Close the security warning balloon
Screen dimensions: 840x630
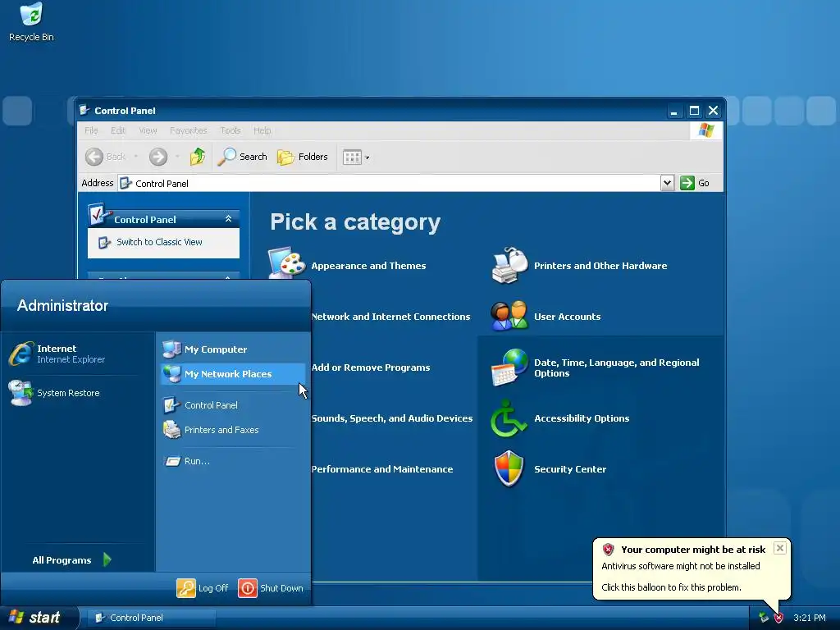pyautogui.click(x=780, y=547)
